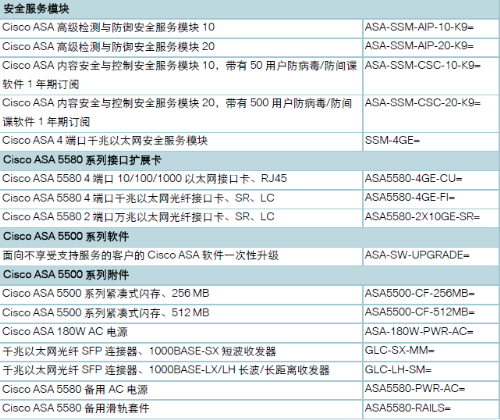Select ASA5580-4GE-CU= part number

(x=413, y=179)
